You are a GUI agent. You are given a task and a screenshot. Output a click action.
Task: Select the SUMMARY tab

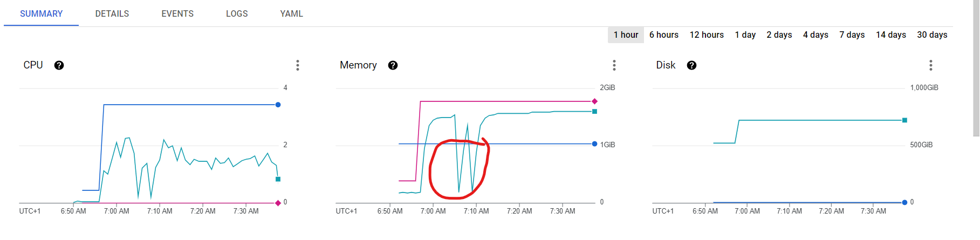tap(42, 13)
